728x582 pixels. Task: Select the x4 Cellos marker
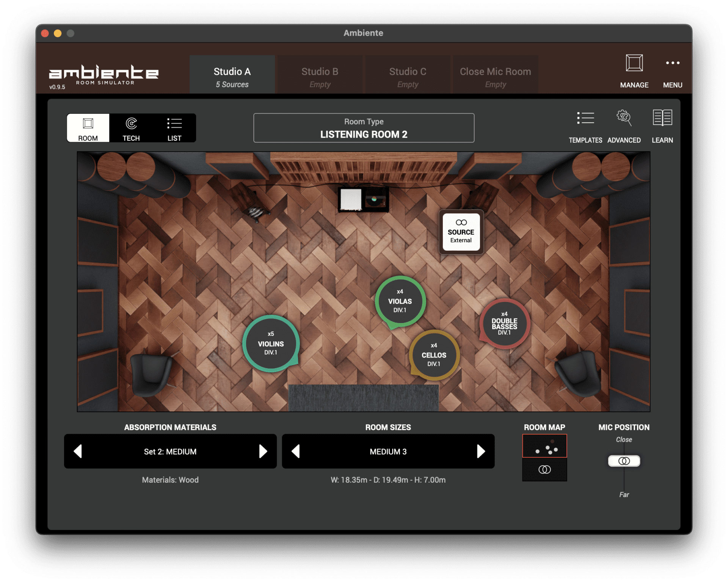[x=434, y=355]
